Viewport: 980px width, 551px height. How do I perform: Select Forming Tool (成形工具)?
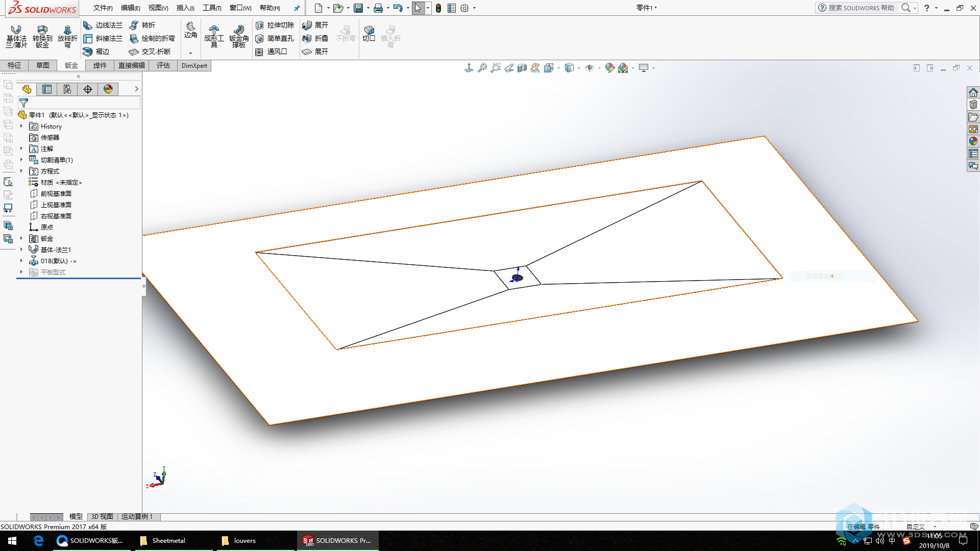pos(214,36)
